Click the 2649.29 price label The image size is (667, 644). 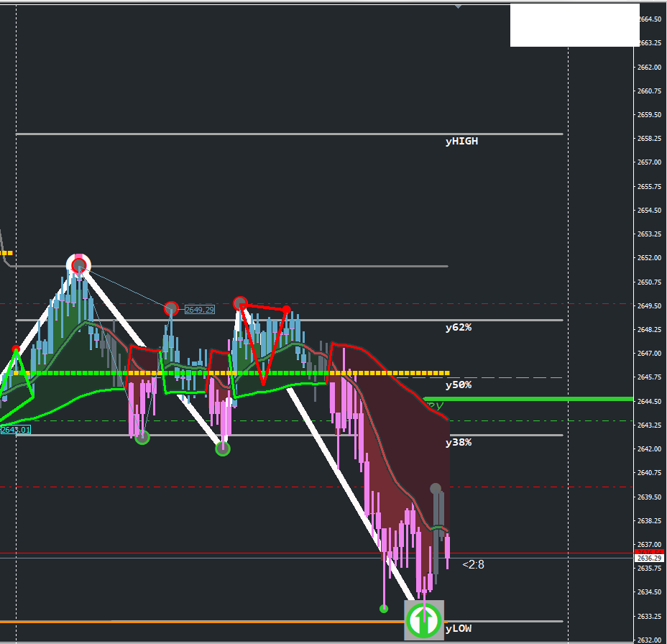(x=200, y=310)
